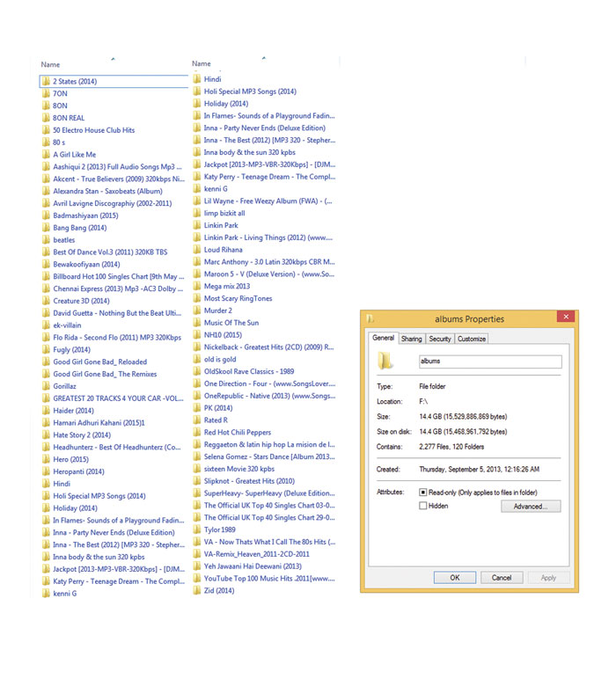Click the folder icon next to Murder 2
Image resolution: width=616 pixels, height=679 pixels.
coord(197,310)
